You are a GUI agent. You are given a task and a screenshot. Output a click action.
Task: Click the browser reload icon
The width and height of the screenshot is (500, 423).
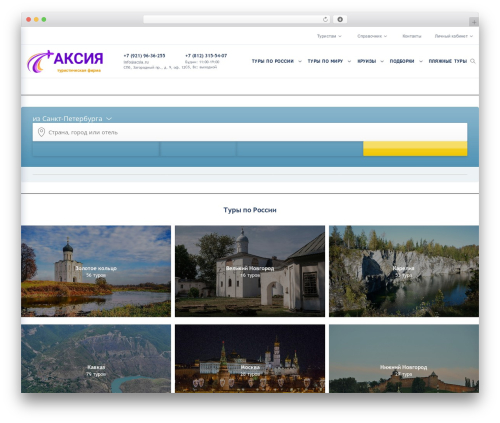pyautogui.click(x=325, y=20)
